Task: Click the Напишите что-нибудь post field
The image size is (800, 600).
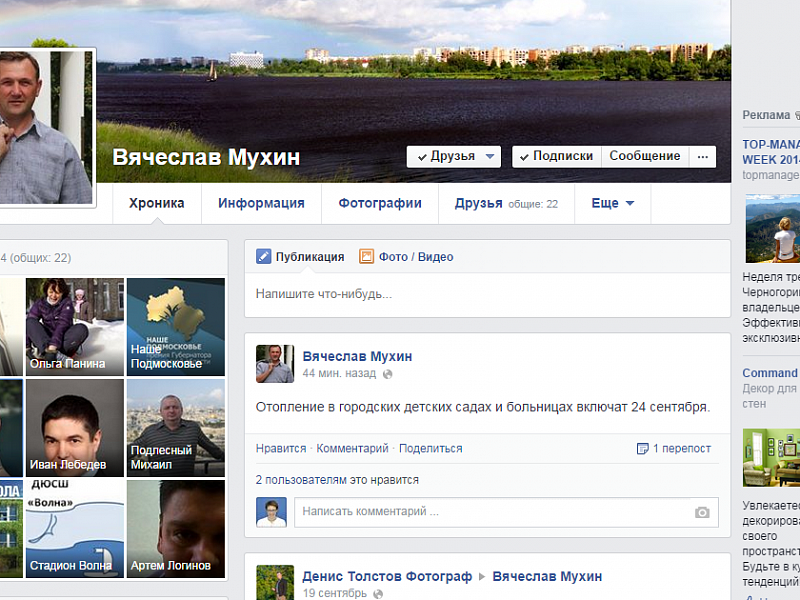Action: (x=487, y=294)
